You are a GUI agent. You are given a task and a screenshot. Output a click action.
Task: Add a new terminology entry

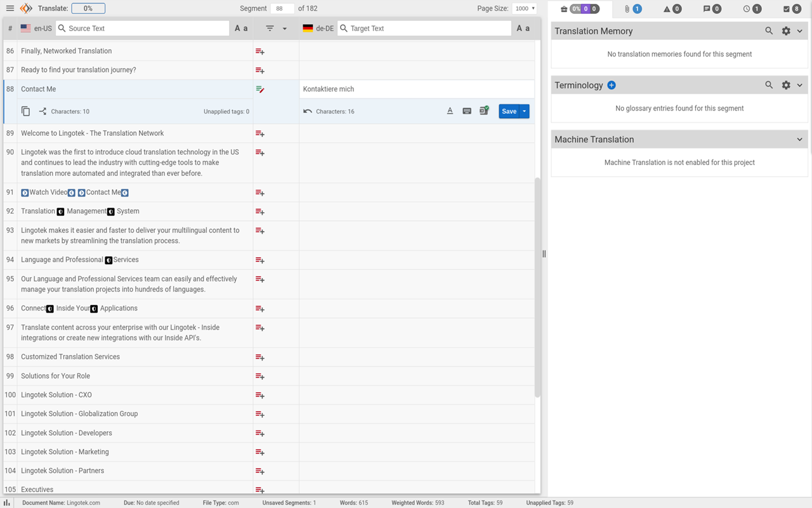(x=612, y=85)
